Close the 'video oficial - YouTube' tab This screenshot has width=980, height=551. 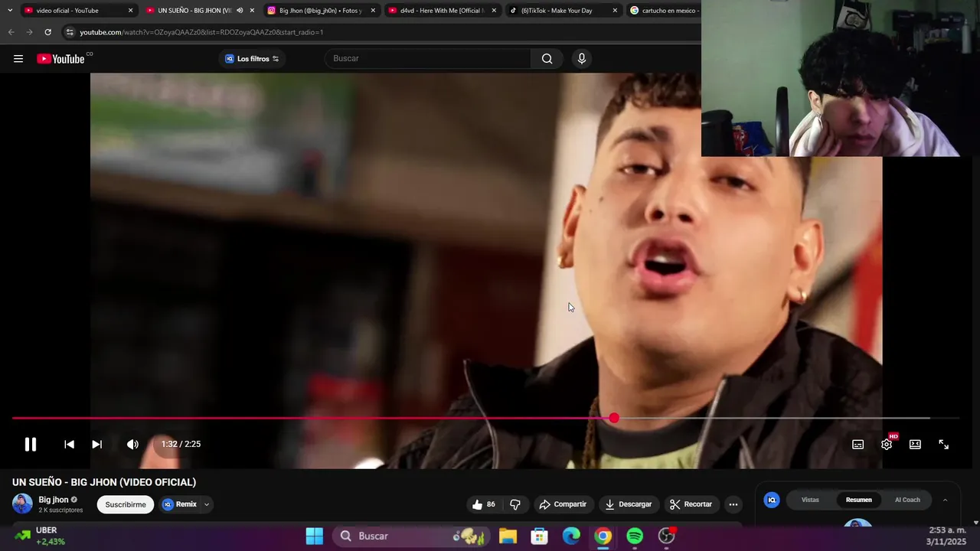click(130, 11)
